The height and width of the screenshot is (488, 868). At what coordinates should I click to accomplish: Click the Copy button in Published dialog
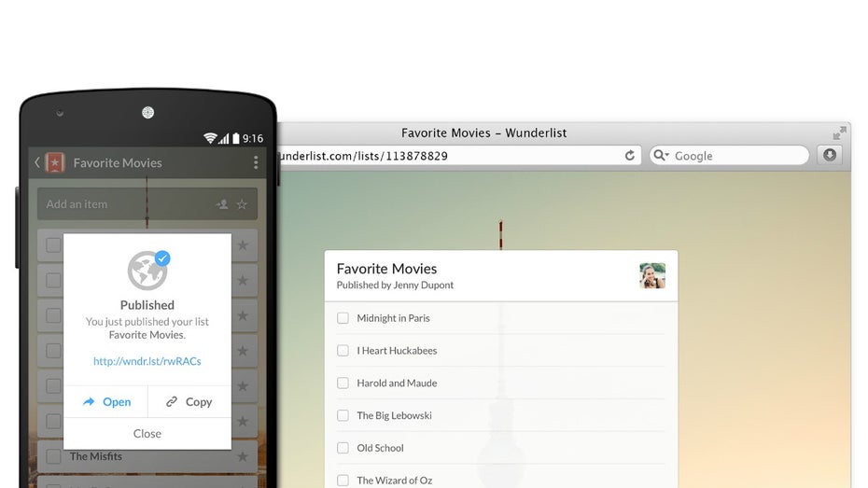coord(189,401)
